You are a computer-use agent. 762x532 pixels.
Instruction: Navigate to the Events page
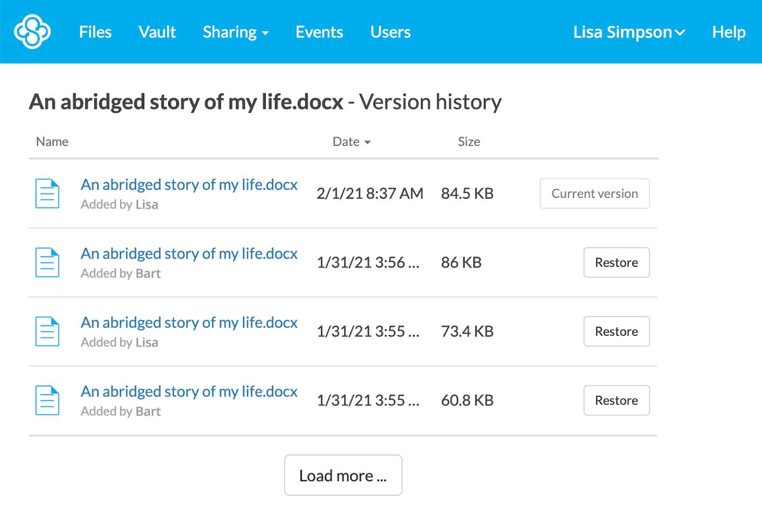coord(319,32)
